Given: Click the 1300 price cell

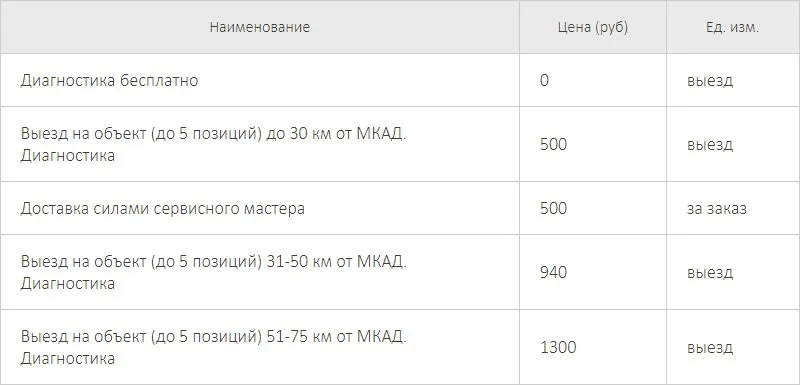Looking at the screenshot, I should tap(558, 347).
